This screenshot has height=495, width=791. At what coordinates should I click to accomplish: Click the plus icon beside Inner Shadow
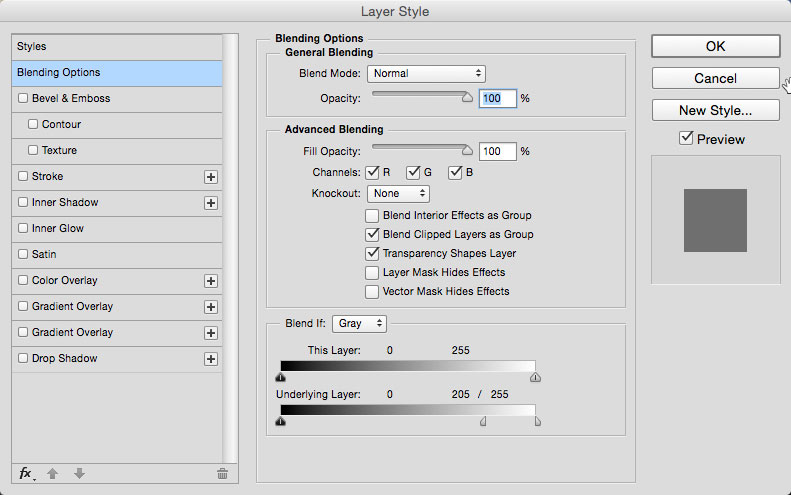point(211,203)
